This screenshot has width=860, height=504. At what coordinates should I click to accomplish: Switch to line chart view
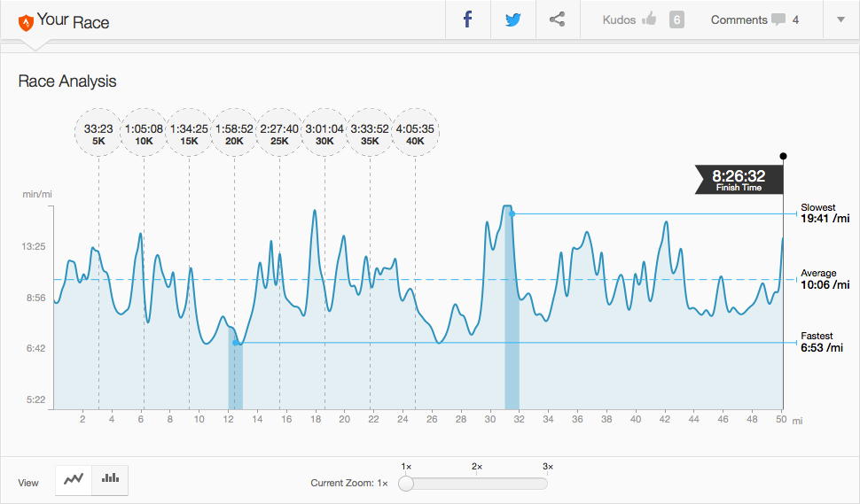pos(74,479)
